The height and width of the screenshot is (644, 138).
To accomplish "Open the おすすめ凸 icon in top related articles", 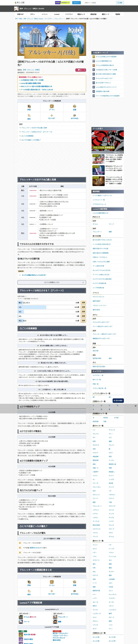I will (x=74, y=115).
